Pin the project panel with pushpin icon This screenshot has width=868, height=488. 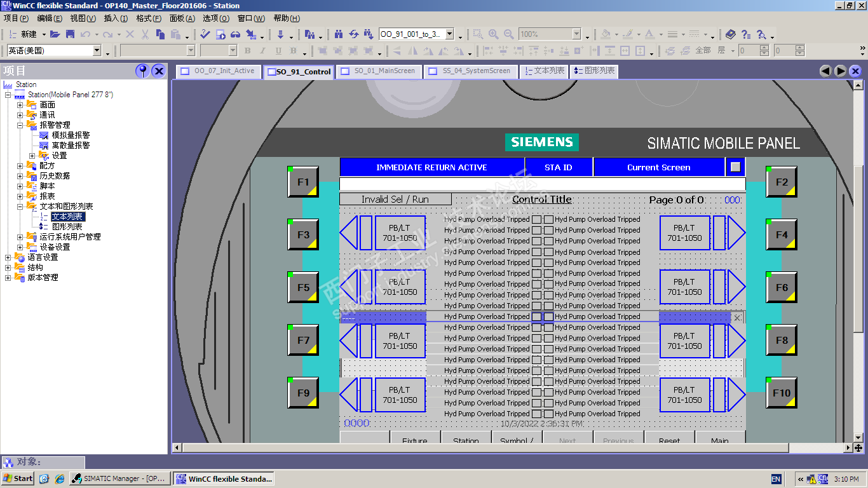[x=142, y=71]
